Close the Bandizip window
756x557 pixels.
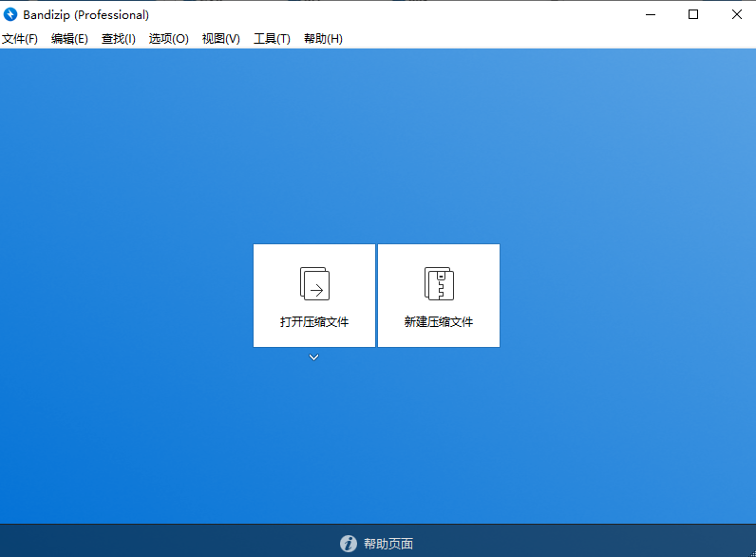[736, 14]
